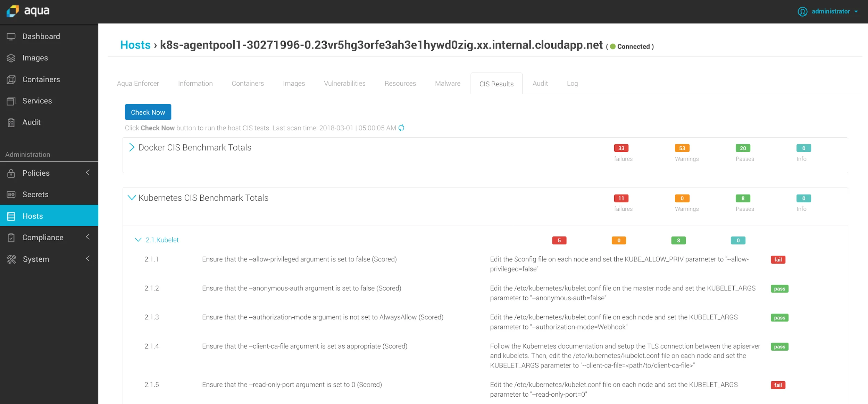Image resolution: width=868 pixels, height=404 pixels.
Task: Toggle Compliance submenu in sidebar
Action: coord(88,237)
